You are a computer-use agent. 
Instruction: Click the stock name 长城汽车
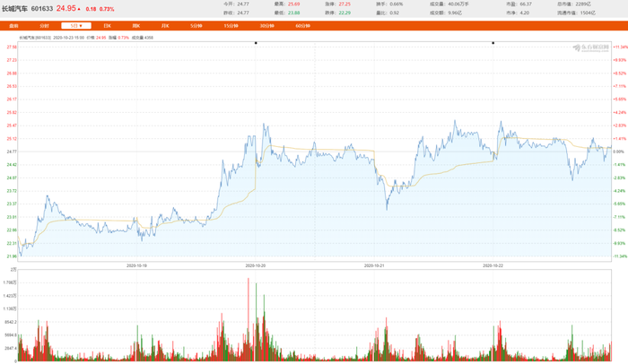pos(15,8)
